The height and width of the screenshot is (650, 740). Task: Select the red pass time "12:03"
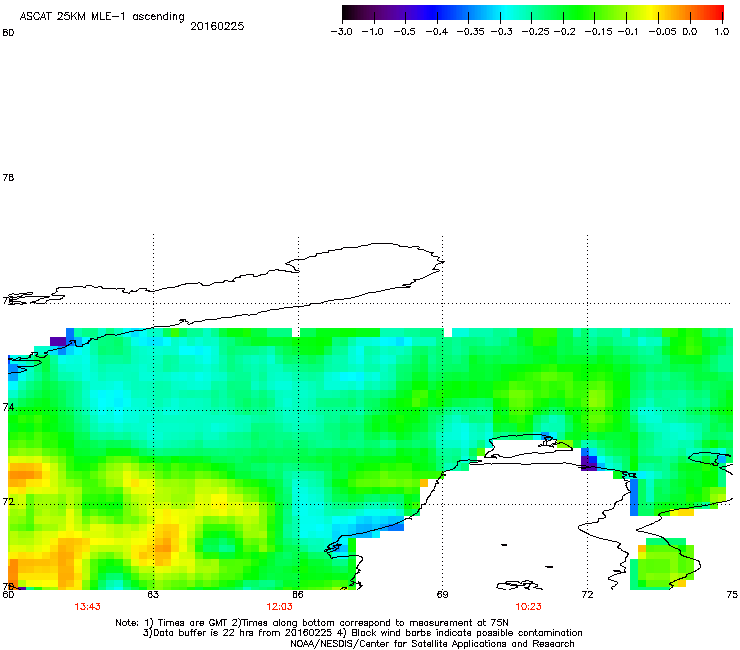(279, 607)
